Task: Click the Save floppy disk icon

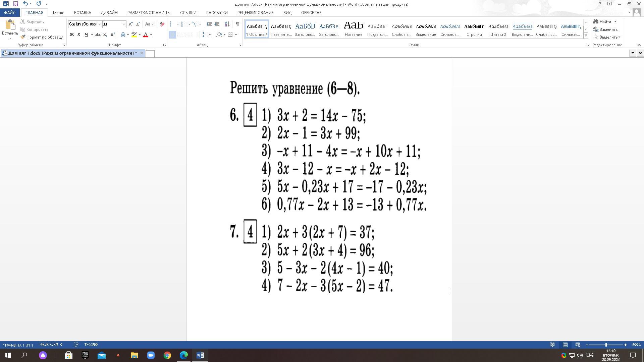Action: click(15, 4)
